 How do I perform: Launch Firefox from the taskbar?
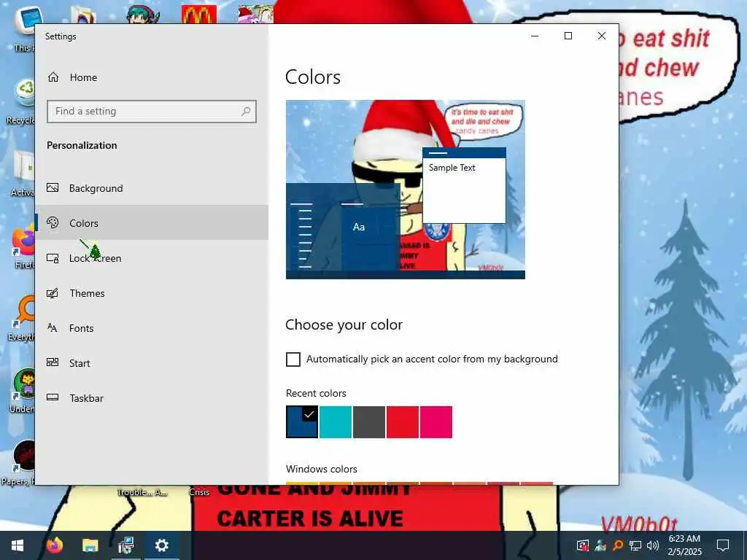coord(54,545)
